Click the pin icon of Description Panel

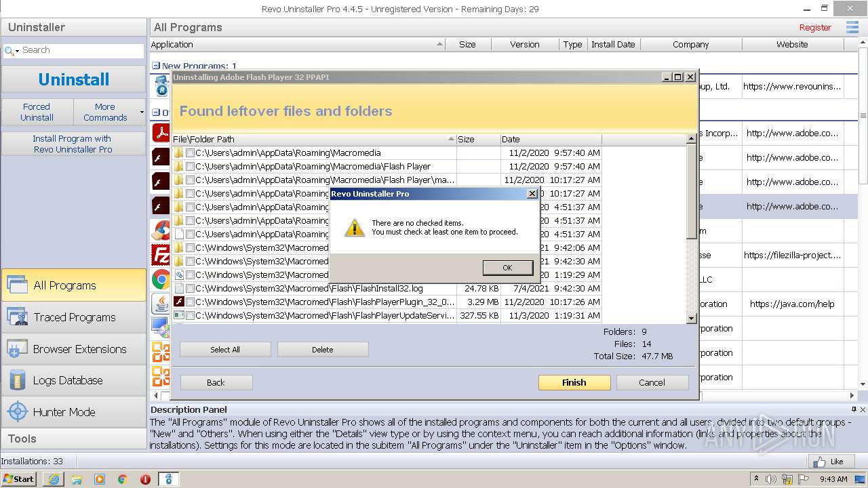coord(854,409)
